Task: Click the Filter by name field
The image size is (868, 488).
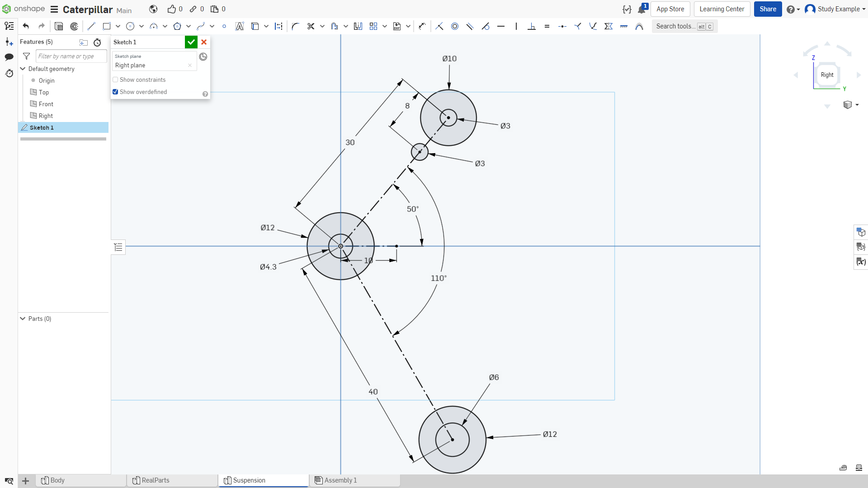Action: click(x=71, y=56)
